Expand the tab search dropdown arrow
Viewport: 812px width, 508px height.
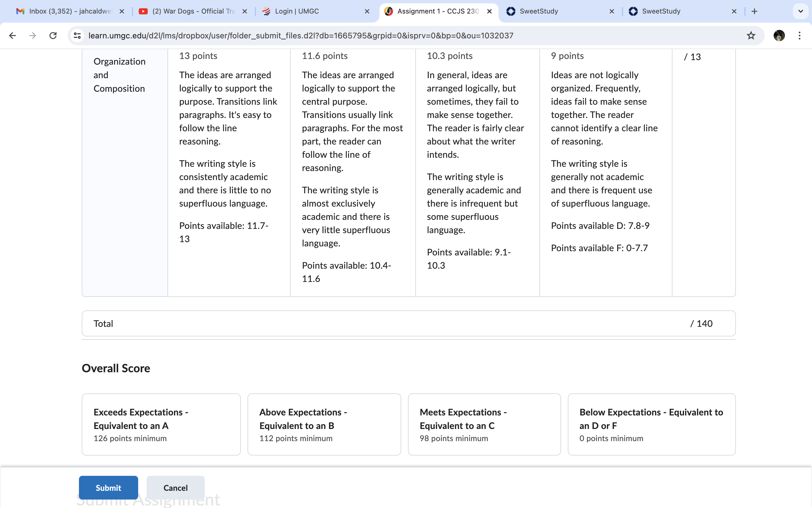(801, 11)
